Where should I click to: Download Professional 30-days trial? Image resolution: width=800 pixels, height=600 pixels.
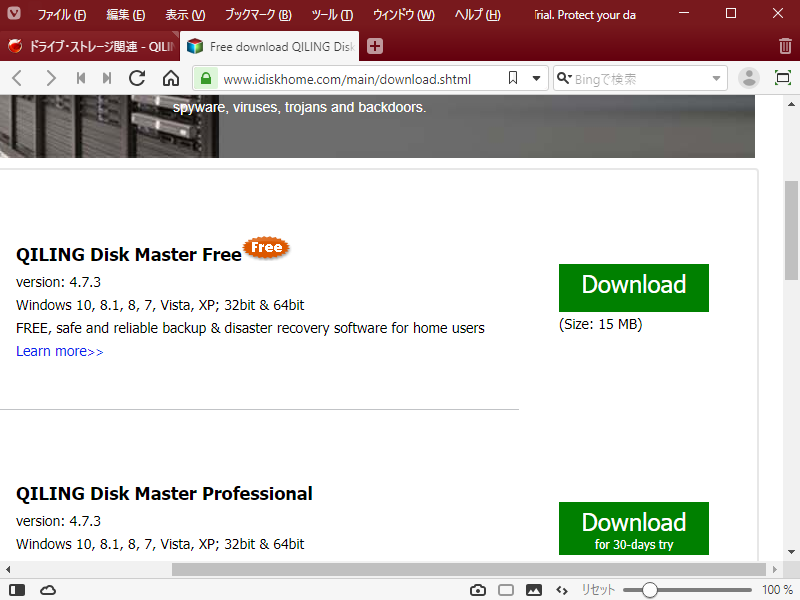[x=634, y=528]
